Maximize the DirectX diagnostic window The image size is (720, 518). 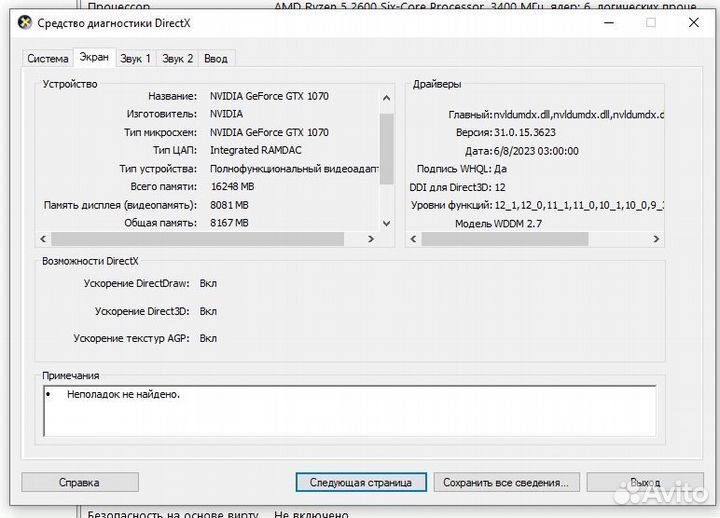click(651, 22)
